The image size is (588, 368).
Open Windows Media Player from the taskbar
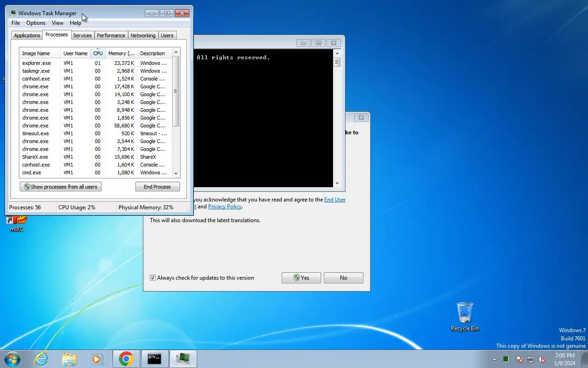[x=97, y=359]
